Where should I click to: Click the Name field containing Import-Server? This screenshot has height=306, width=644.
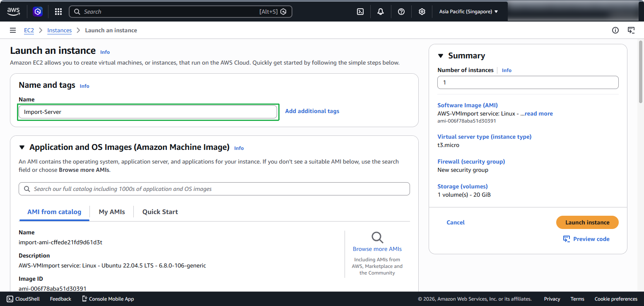point(148,112)
